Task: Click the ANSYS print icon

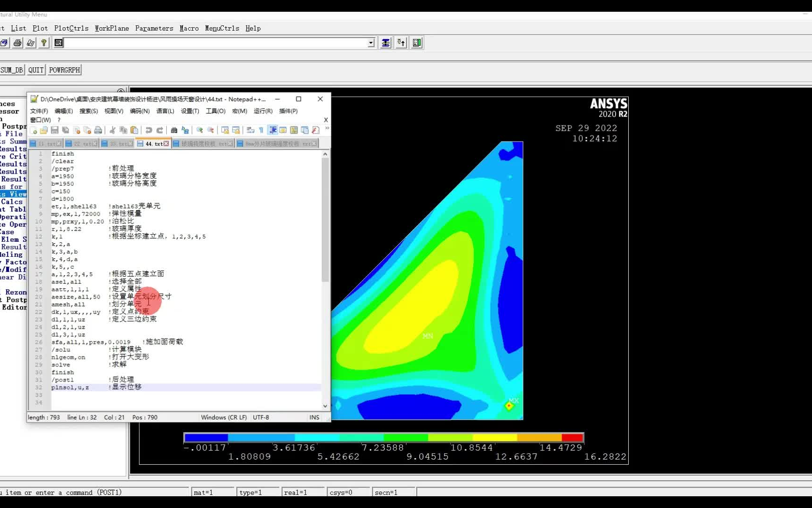Action: coord(17,43)
